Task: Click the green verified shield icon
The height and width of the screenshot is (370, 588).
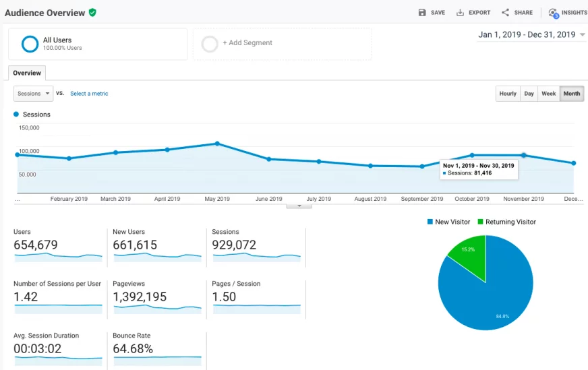Action: [92, 13]
